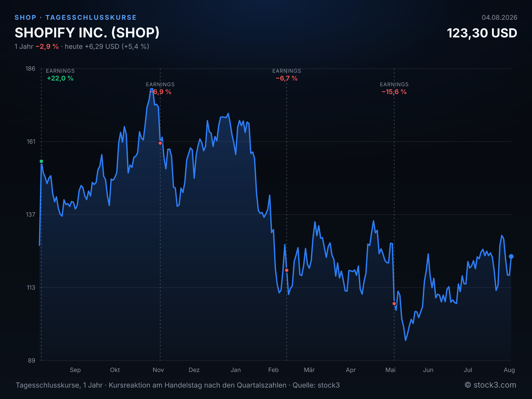
Task: Click the date 04.08.2026
Action: [x=500, y=17]
